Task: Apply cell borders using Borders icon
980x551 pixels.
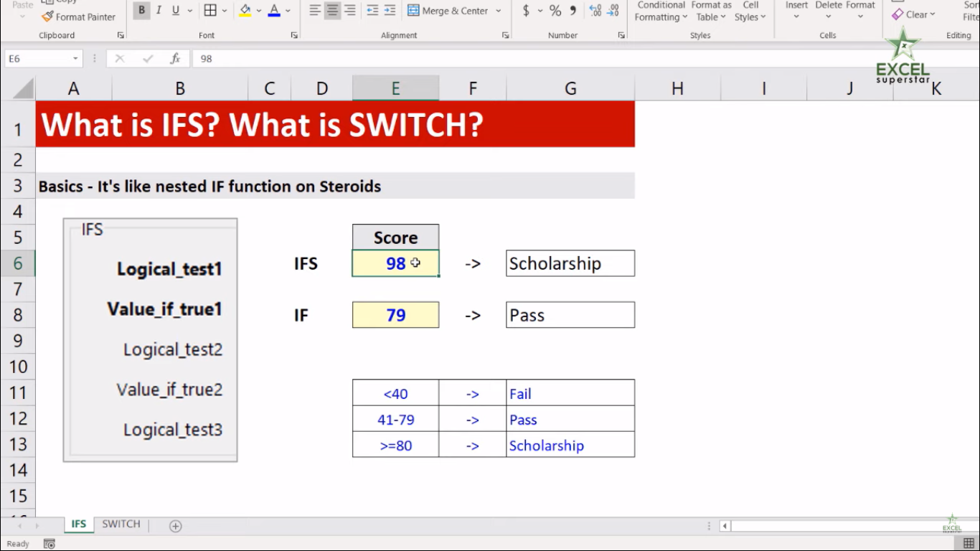Action: pyautogui.click(x=210, y=10)
